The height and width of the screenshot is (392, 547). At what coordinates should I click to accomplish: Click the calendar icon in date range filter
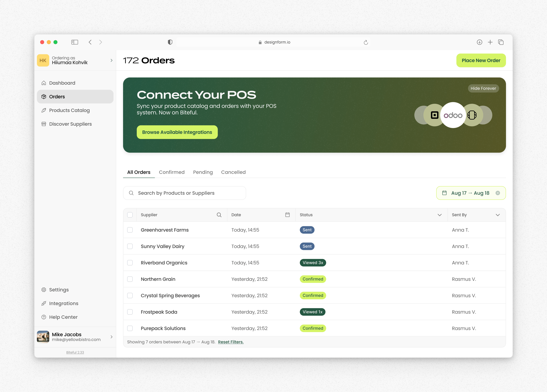pos(444,193)
